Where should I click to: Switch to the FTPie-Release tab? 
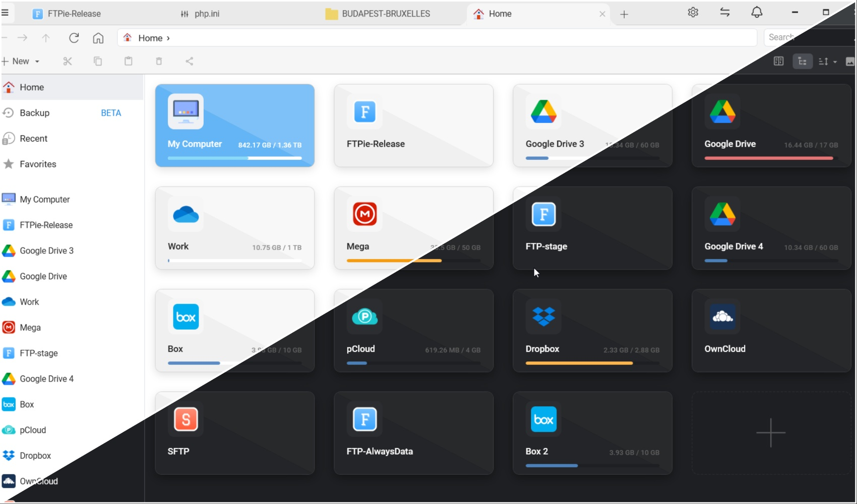(67, 14)
